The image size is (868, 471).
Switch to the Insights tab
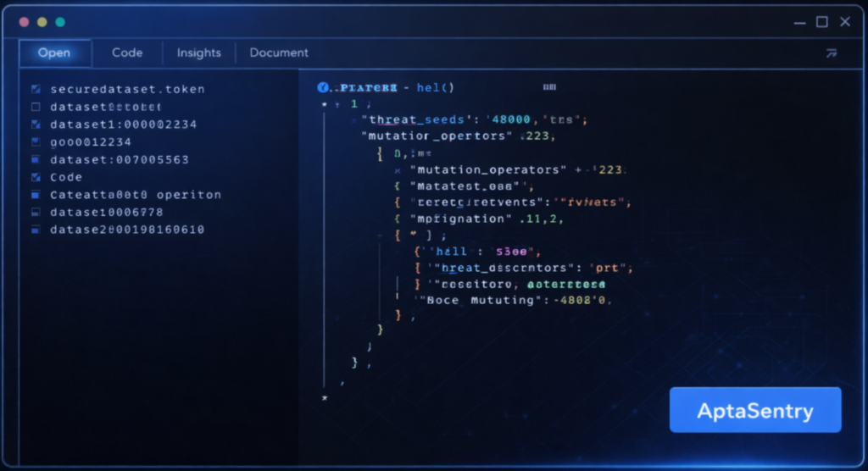(x=198, y=53)
